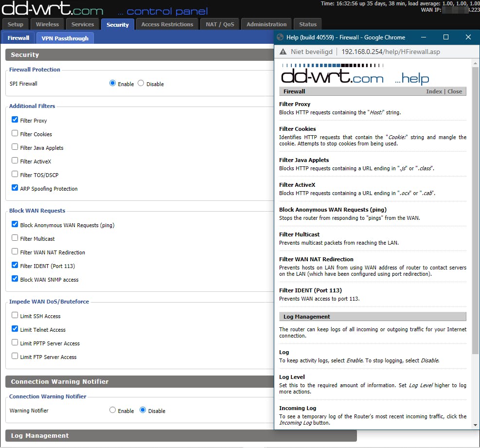
Task: Toggle Filter IDENT (Port 113) checkbox
Action: [x=15, y=265]
